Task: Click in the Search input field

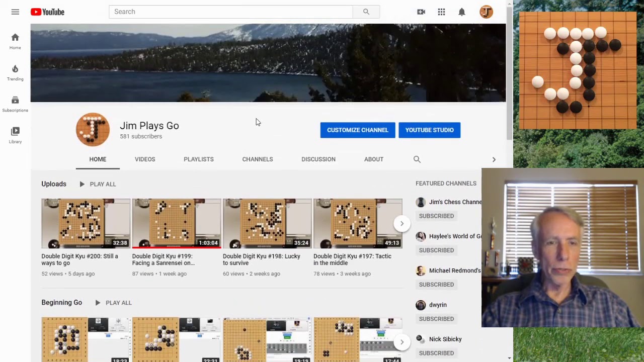Action: [231, 12]
